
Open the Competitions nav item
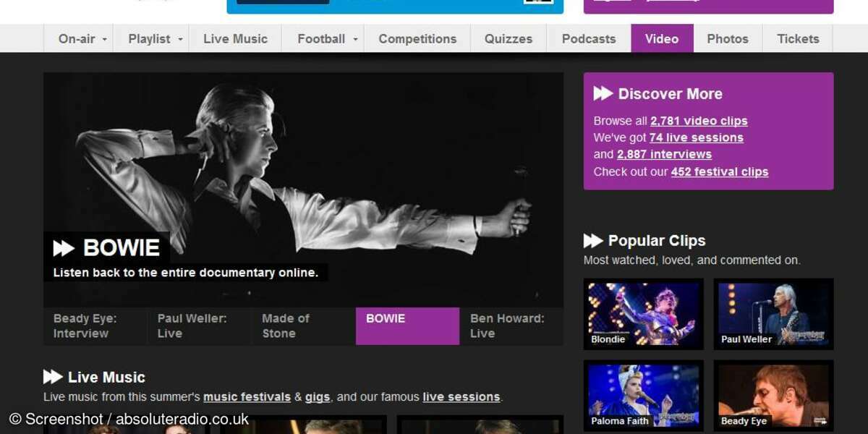click(417, 39)
